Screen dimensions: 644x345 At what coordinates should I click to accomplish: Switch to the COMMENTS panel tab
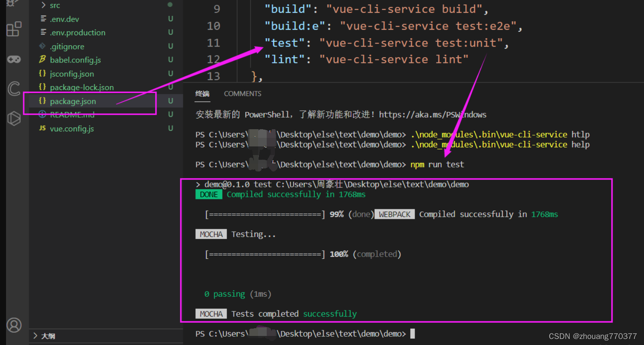click(x=243, y=93)
